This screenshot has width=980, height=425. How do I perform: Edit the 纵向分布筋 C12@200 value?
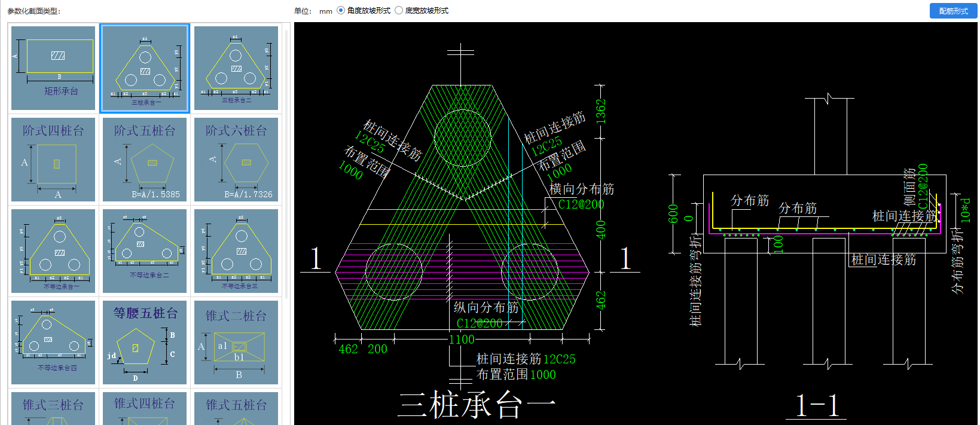coord(480,323)
